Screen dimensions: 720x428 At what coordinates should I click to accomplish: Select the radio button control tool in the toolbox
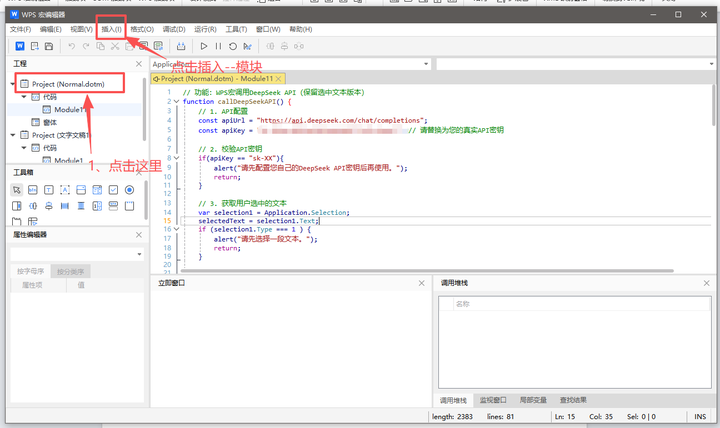click(129, 190)
